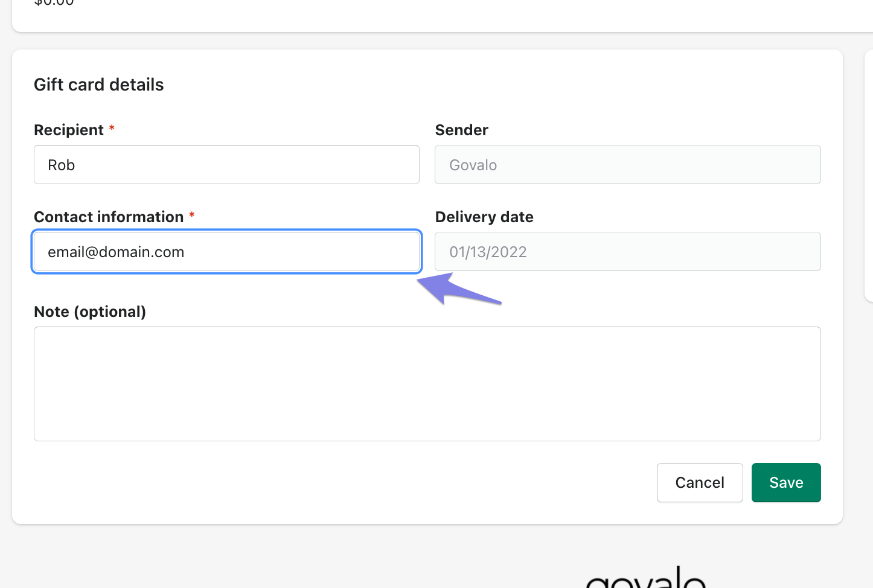This screenshot has width=873, height=588.
Task: Click the Sender field showing Govalo
Action: (x=627, y=165)
